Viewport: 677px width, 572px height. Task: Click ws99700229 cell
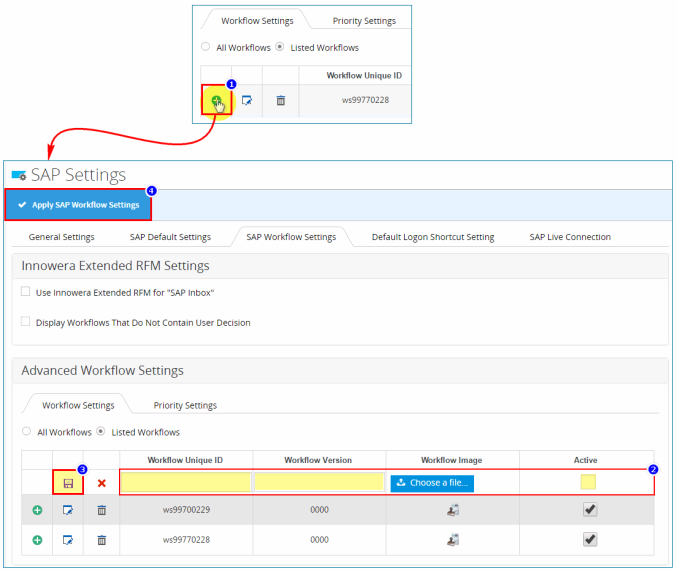click(x=186, y=510)
